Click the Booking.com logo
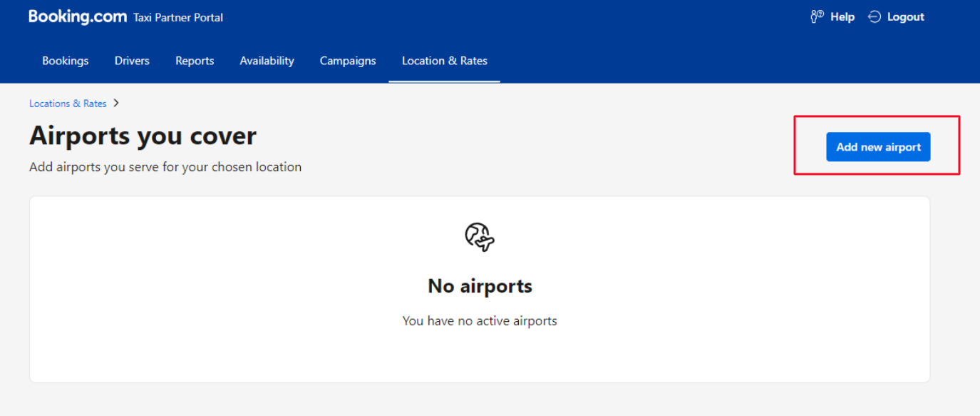This screenshot has height=416, width=980. 78,16
